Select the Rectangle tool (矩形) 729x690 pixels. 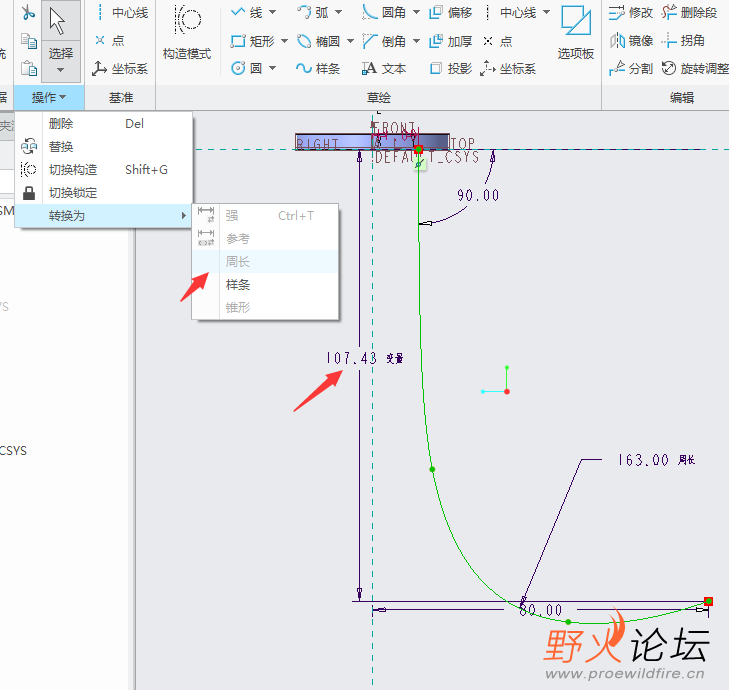coord(252,41)
